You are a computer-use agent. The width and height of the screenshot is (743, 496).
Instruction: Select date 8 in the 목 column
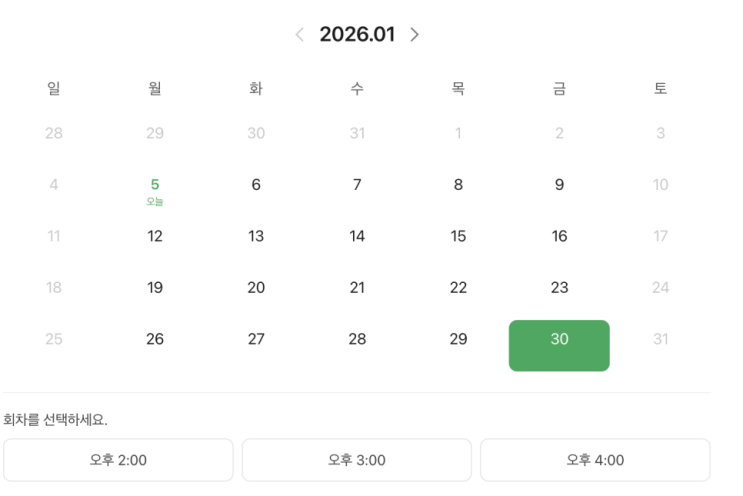click(458, 185)
